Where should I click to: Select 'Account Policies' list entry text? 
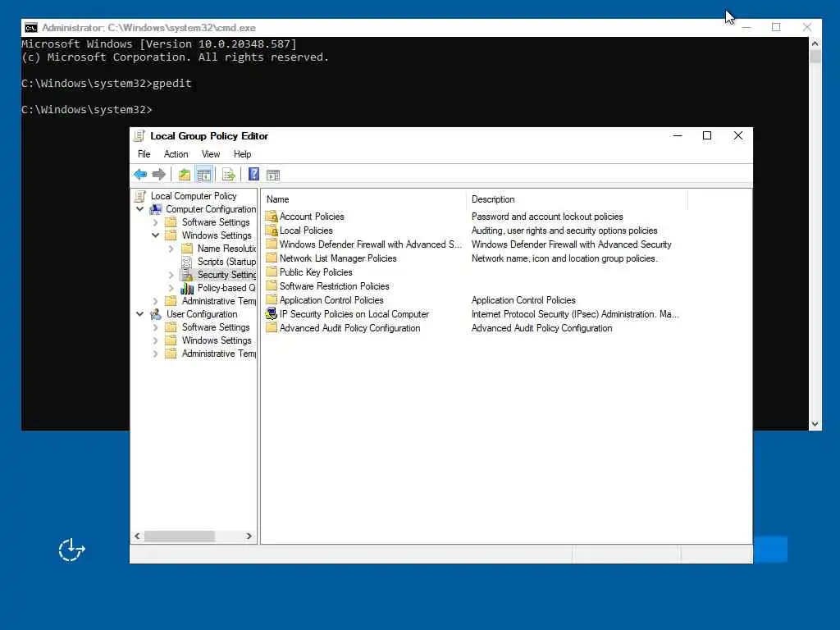(x=312, y=217)
